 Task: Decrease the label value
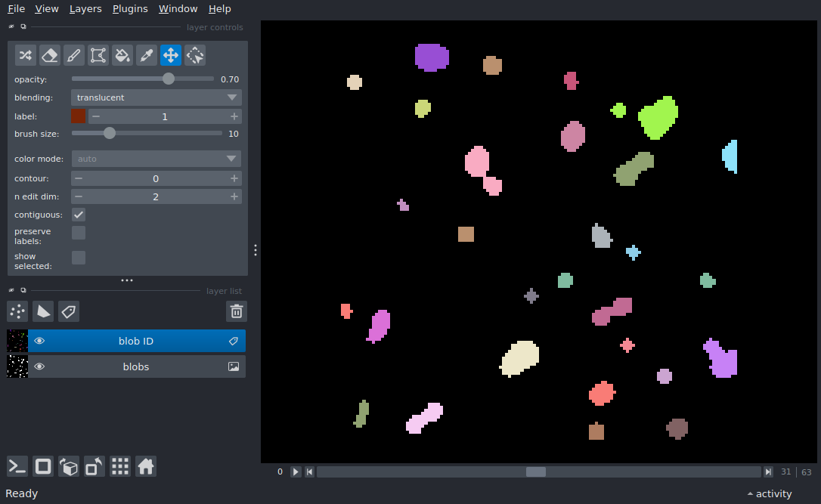tap(96, 116)
